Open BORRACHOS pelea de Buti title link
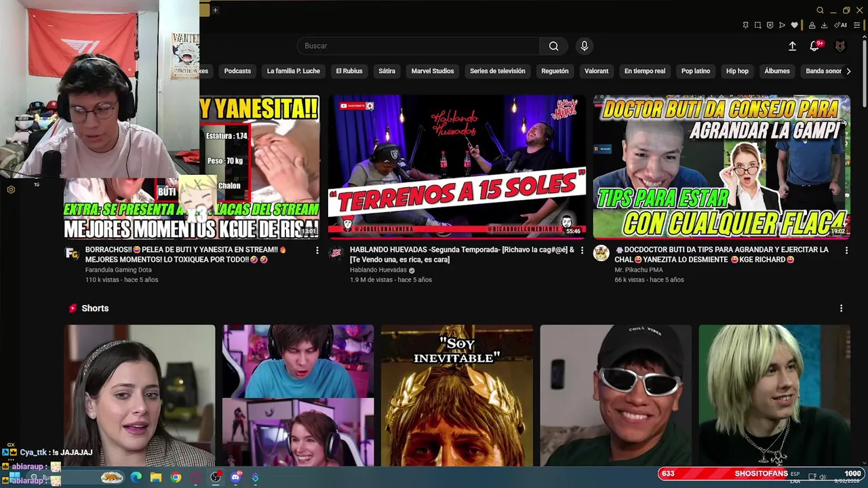Screen dimensions: 868x488 click(186, 254)
